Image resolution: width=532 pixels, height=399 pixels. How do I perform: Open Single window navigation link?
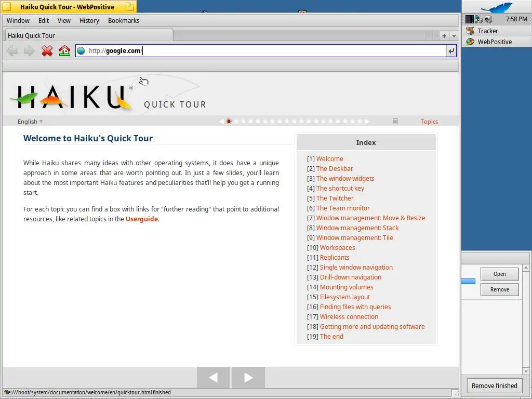click(x=356, y=268)
